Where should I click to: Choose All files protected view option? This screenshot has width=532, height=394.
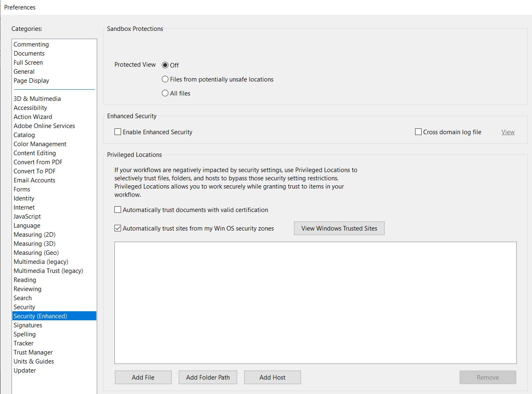pyautogui.click(x=165, y=93)
